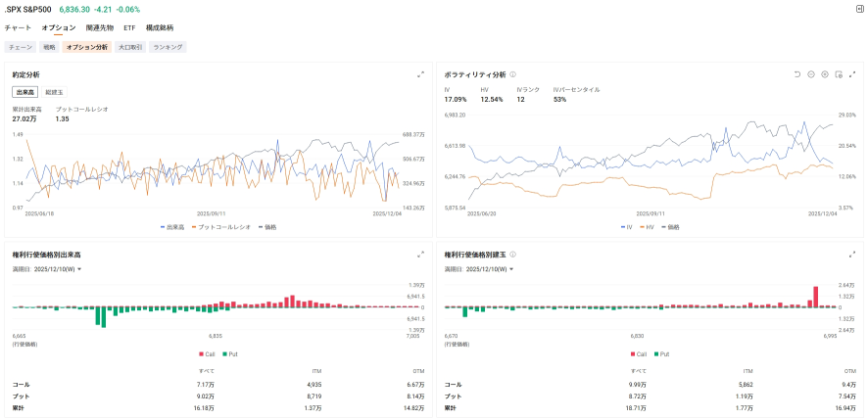Screen dimensions: 868x420
Task: Click the プットコールレシオ value 1.35
Action: (x=62, y=118)
